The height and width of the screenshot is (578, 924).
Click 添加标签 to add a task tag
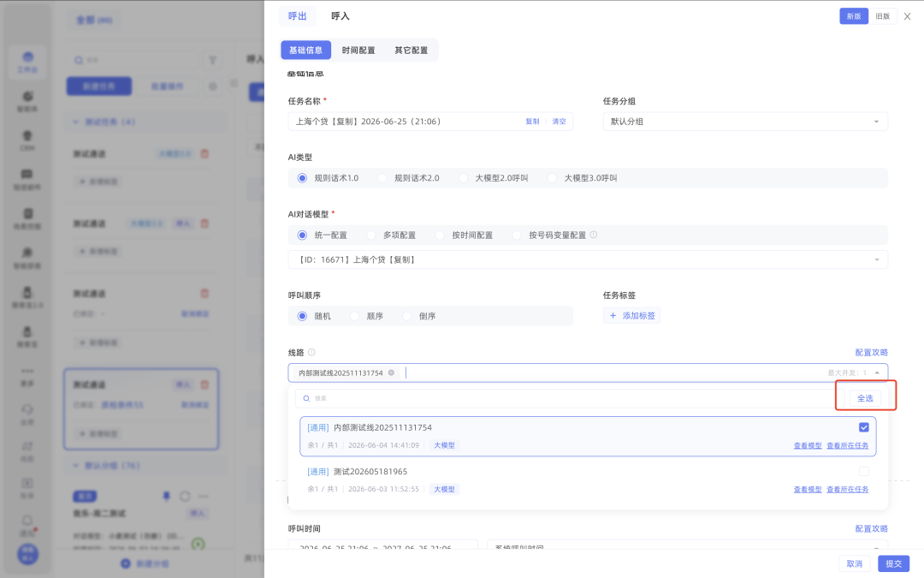(x=631, y=315)
